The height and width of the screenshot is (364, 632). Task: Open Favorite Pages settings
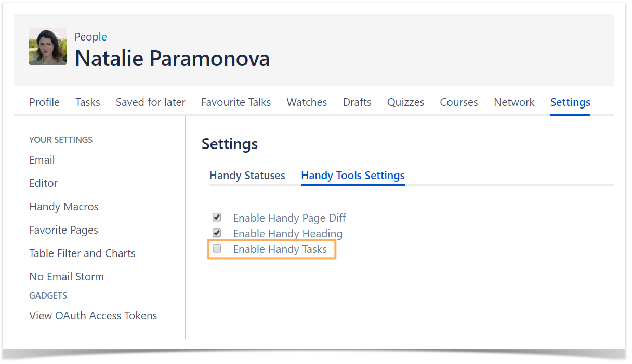[x=64, y=230]
